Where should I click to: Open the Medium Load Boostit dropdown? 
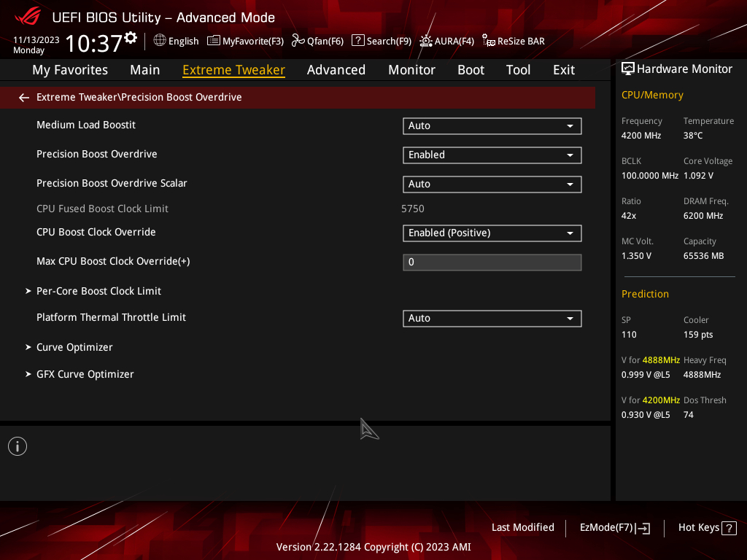(492, 125)
